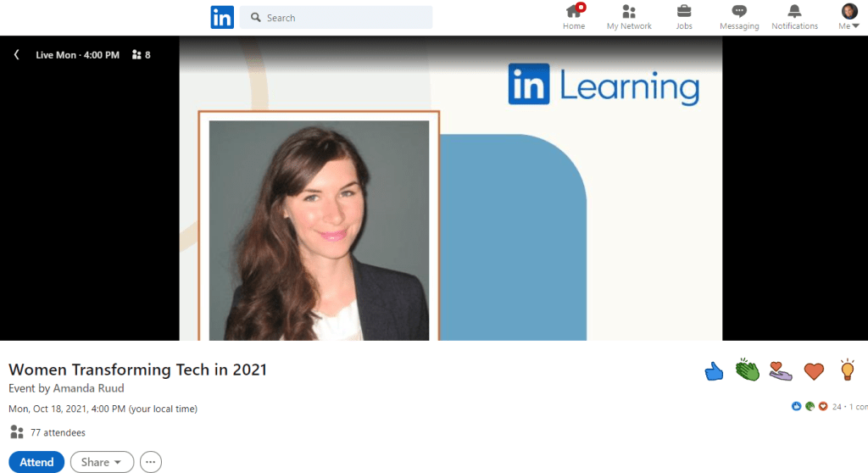Open the 77 attendees list
868x473 pixels.
(57, 432)
